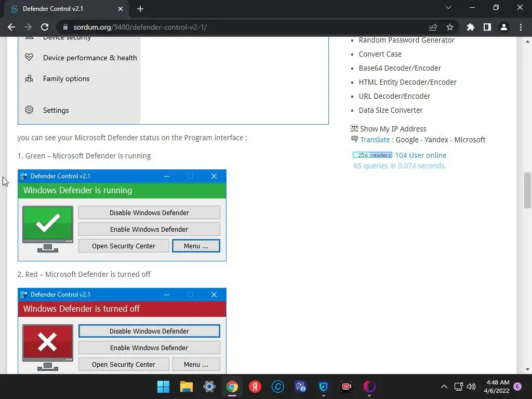Screen dimensions: 532x399
Task: Open red screen recorder taskbar icon
Action: coord(347,387)
